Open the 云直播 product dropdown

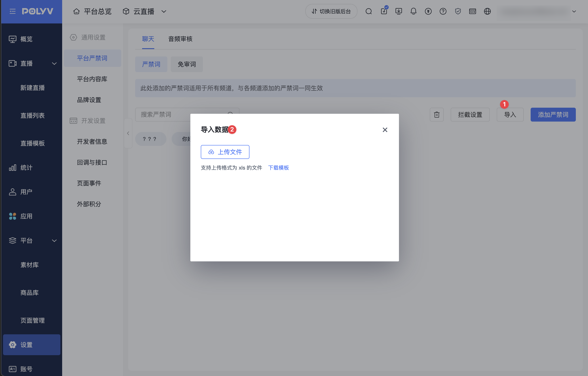(145, 11)
